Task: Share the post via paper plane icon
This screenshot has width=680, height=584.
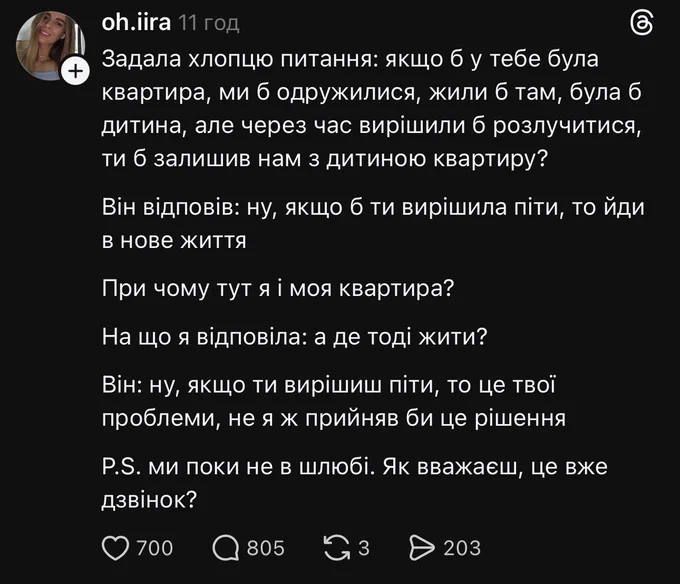Action: tap(422, 548)
